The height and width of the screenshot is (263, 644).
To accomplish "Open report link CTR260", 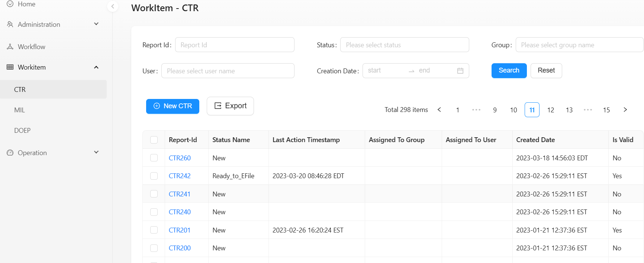I will click(x=180, y=158).
